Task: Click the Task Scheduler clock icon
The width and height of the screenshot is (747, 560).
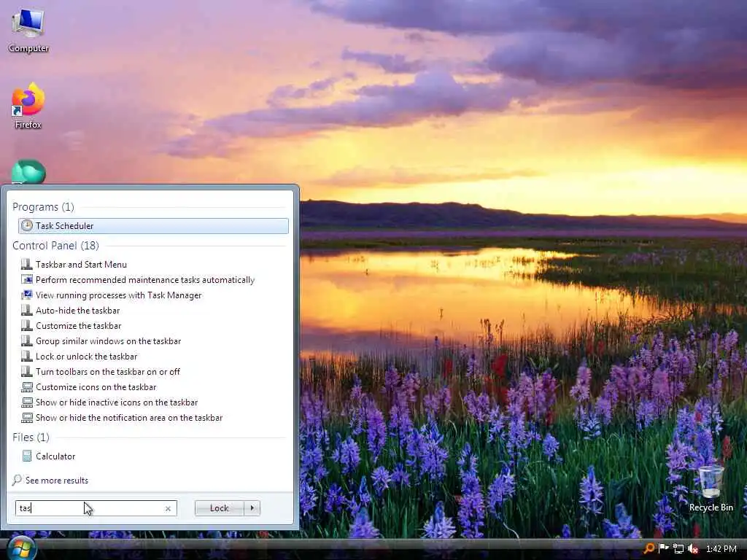Action: point(27,226)
